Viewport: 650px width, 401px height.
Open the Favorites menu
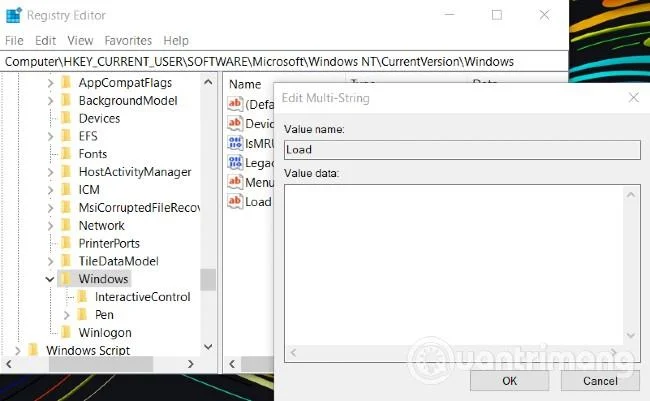pos(128,41)
